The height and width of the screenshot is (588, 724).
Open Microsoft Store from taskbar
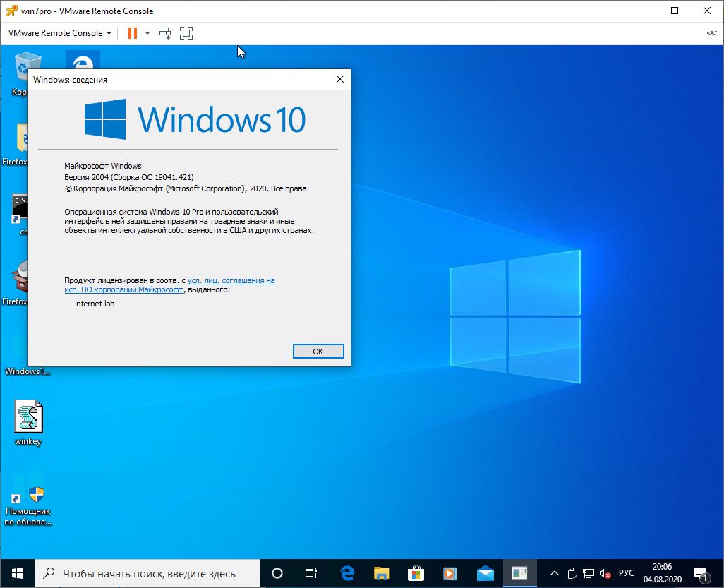point(416,573)
